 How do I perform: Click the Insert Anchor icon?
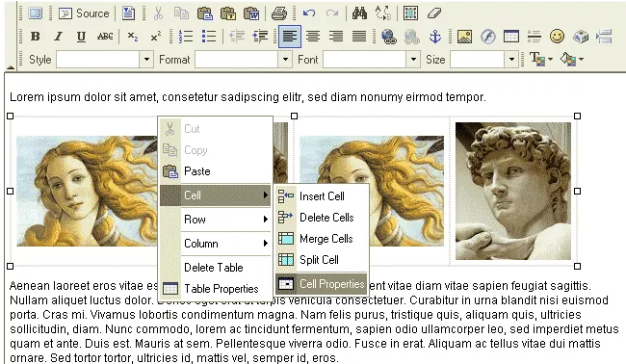pyautogui.click(x=434, y=37)
